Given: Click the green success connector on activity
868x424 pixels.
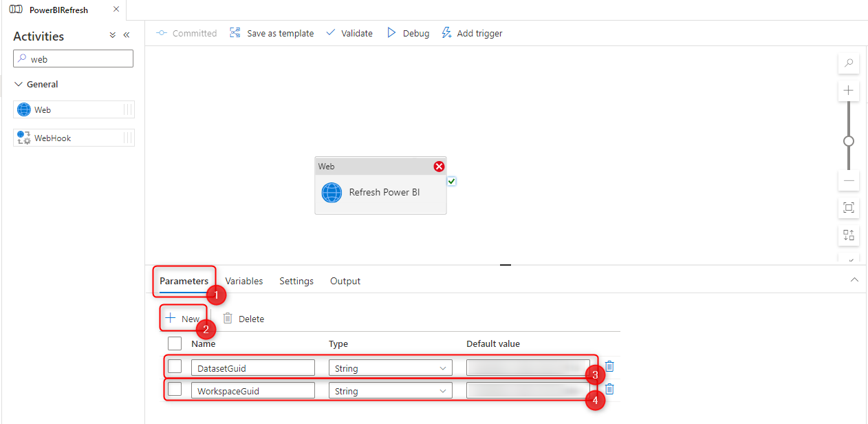Looking at the screenshot, I should 452,181.
